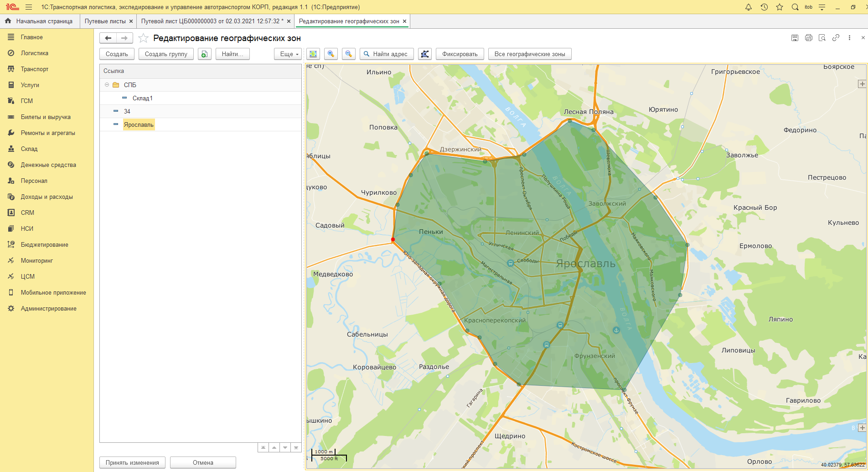Activate polygon zone drawing tool
This screenshot has width=868, height=472.
[x=425, y=54]
